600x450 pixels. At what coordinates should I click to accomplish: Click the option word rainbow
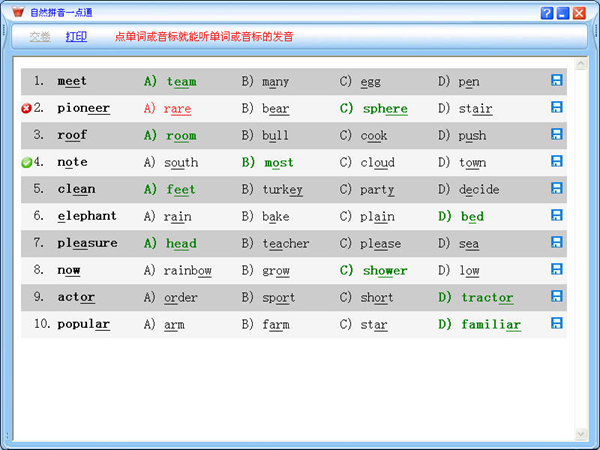click(x=188, y=271)
